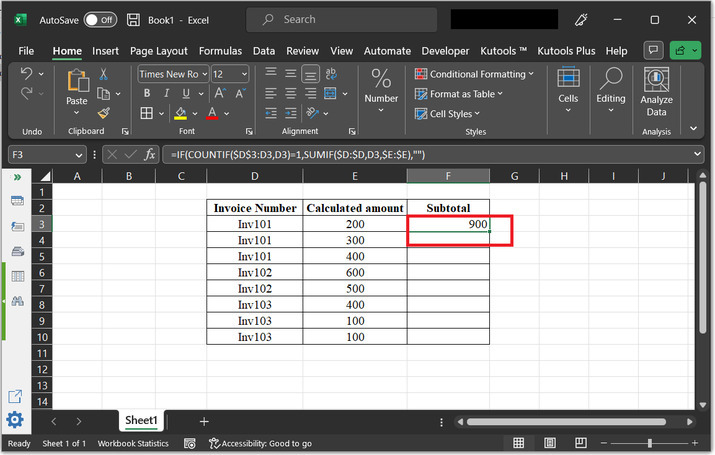715x455 pixels.
Task: Select cell E6 containing 600
Action: pyautogui.click(x=355, y=272)
